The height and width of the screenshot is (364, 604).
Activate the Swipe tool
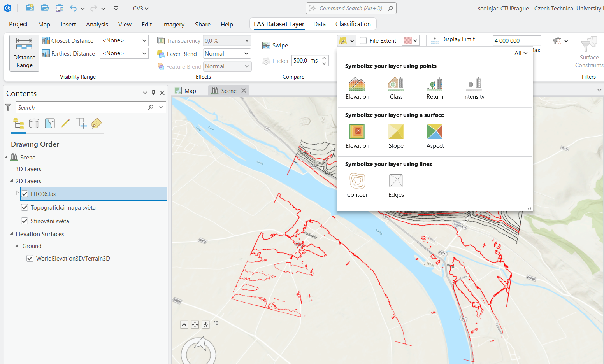pos(275,45)
